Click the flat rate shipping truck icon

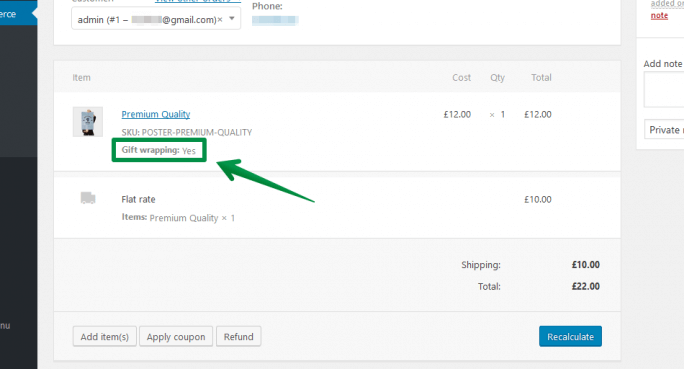(x=88, y=198)
